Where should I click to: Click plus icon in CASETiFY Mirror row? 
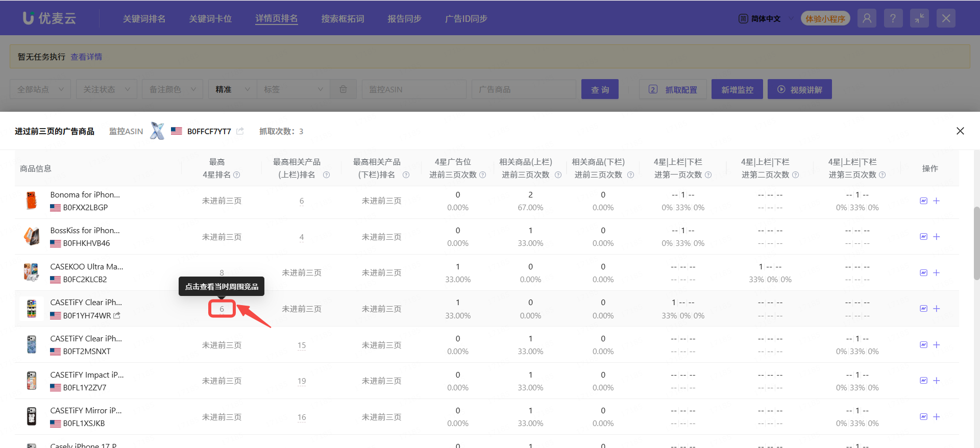[x=937, y=417]
